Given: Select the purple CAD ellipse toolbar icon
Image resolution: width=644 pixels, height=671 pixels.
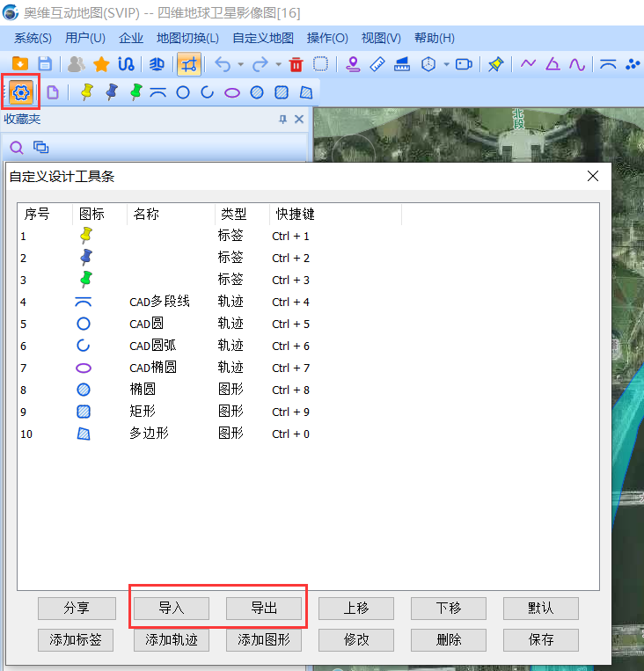Looking at the screenshot, I should point(232,91).
